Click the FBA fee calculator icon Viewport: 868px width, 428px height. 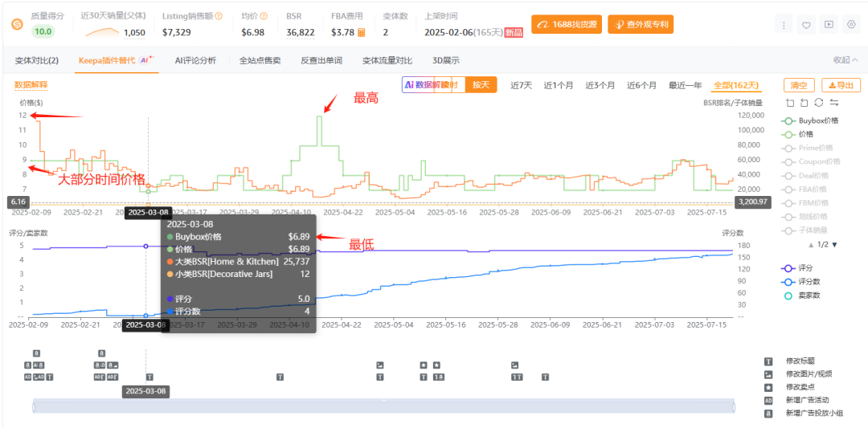pyautogui.click(x=362, y=32)
